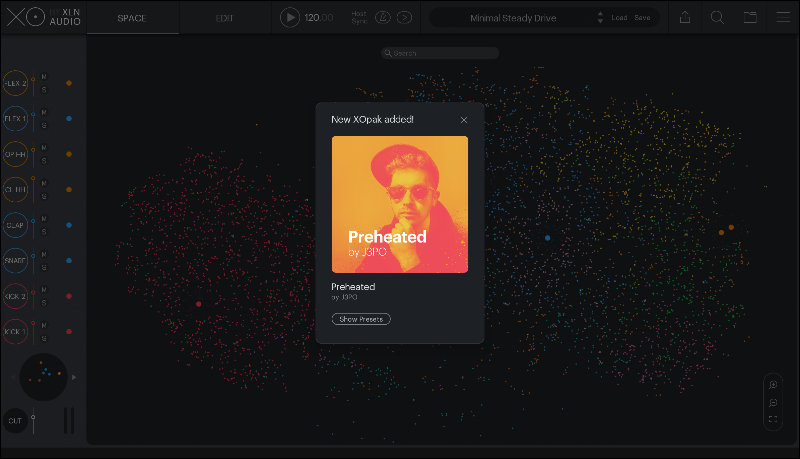Click the red dot next to KICK 1
This screenshot has width=800, height=459.
[x=69, y=332]
